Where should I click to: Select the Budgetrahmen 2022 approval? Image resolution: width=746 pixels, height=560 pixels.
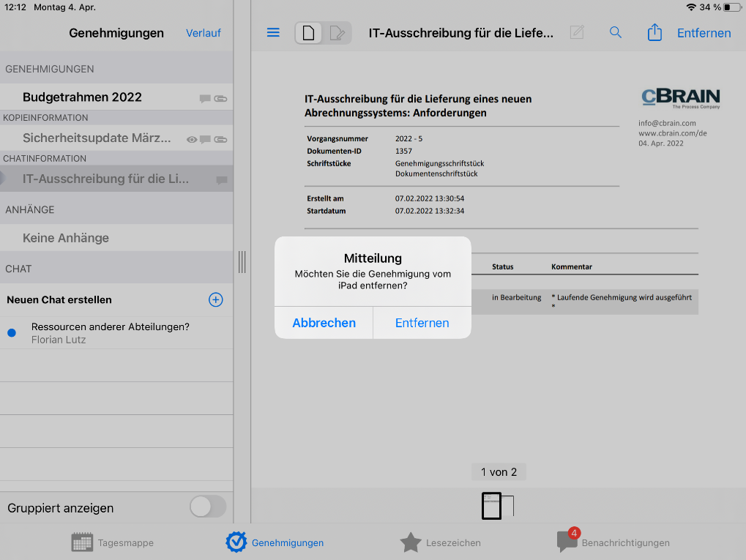point(82,97)
